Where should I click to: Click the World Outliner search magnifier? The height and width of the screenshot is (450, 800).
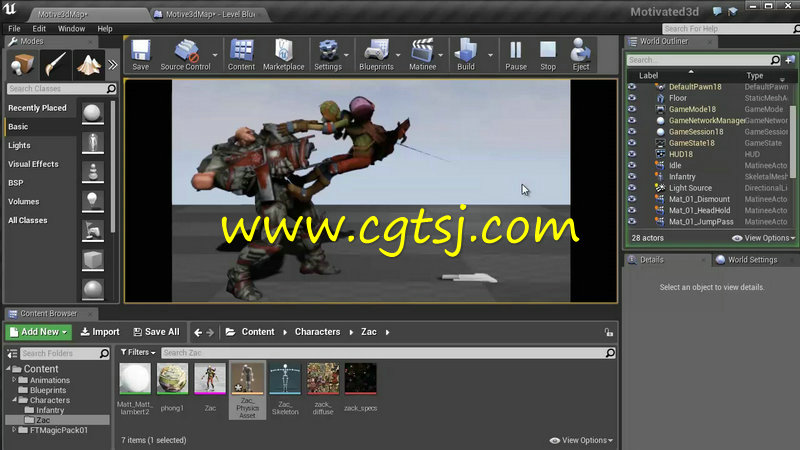775,60
